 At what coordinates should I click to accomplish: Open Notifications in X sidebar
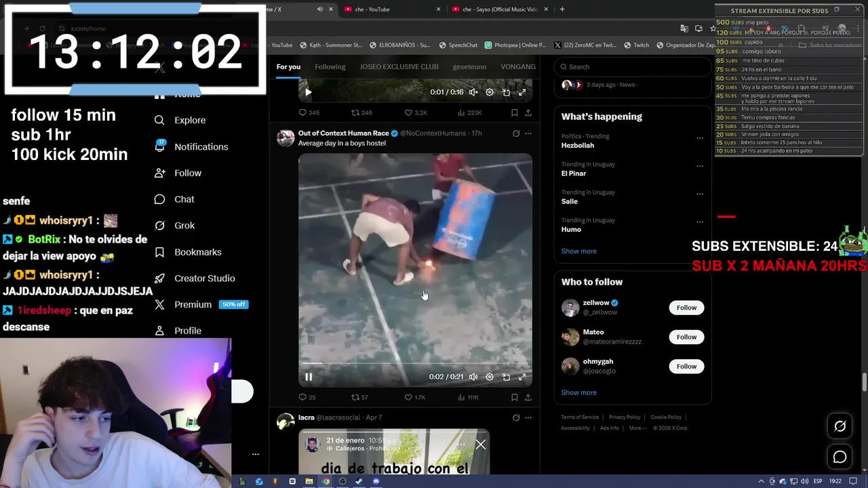pos(191,146)
